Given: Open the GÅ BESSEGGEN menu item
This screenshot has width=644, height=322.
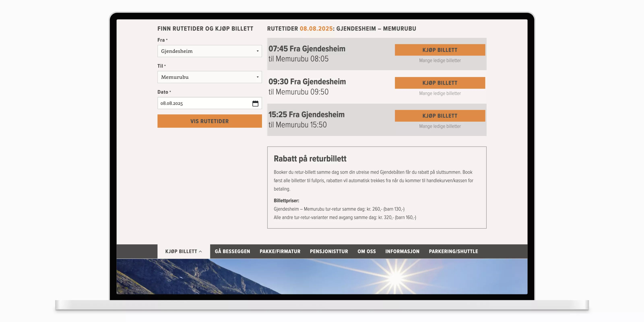Looking at the screenshot, I should 232,252.
